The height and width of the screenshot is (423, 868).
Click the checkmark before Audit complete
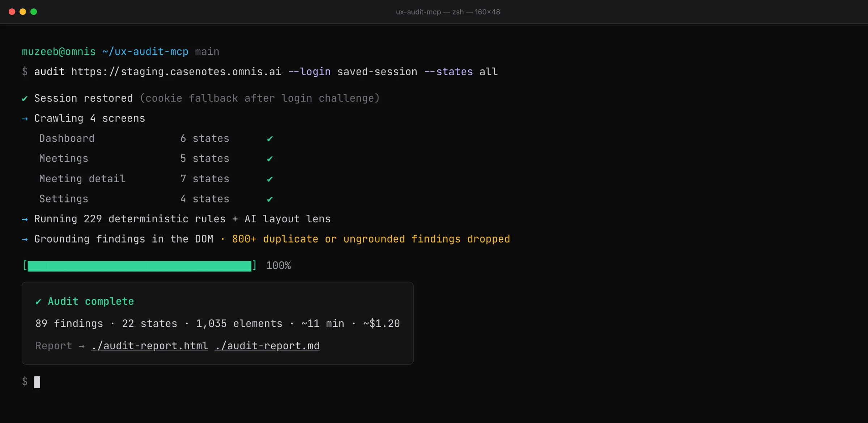[38, 302]
